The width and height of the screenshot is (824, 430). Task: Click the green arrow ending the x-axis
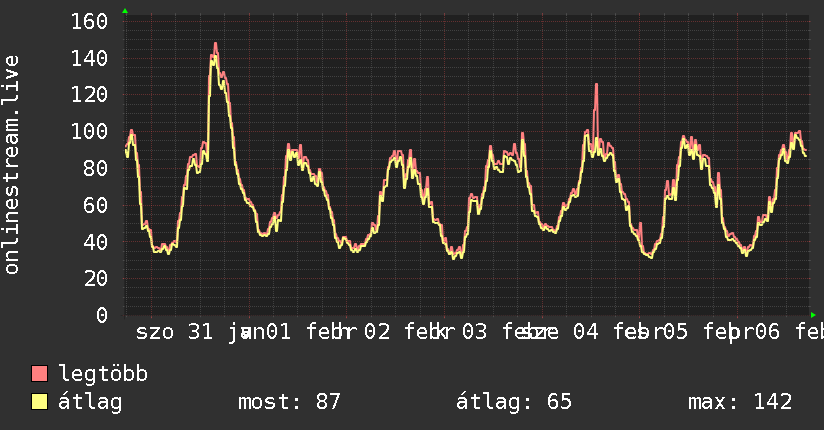813,315
